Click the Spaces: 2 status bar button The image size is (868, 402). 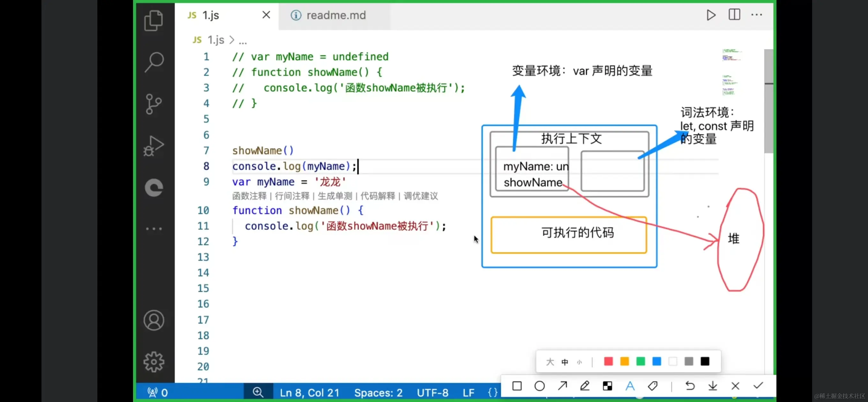[x=378, y=392]
